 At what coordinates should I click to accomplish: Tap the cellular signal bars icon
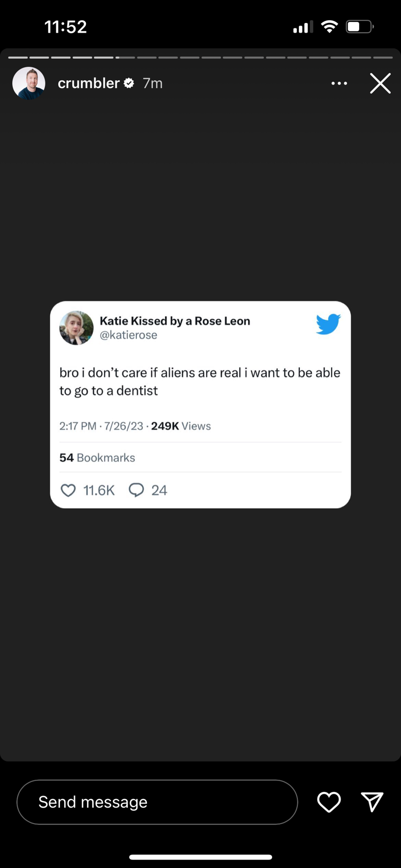point(303,27)
